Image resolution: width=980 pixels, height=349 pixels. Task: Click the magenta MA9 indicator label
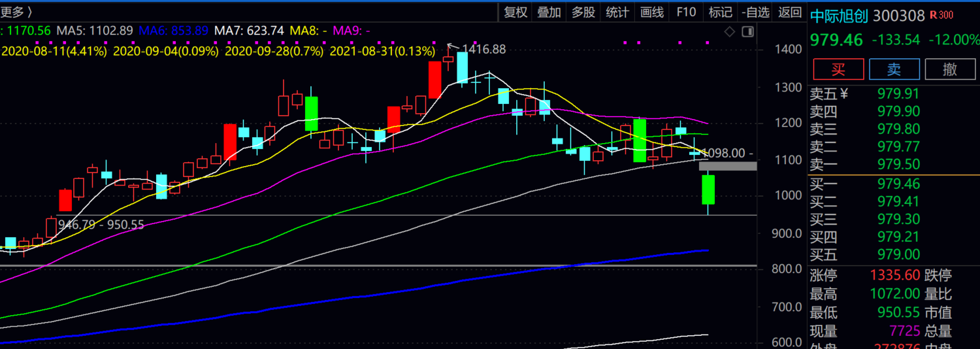(352, 30)
